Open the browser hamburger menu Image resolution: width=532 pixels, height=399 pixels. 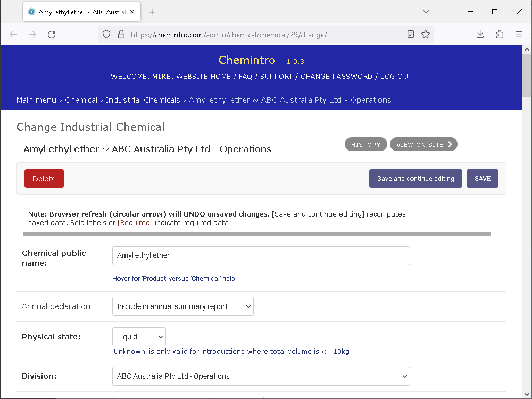[518, 34]
